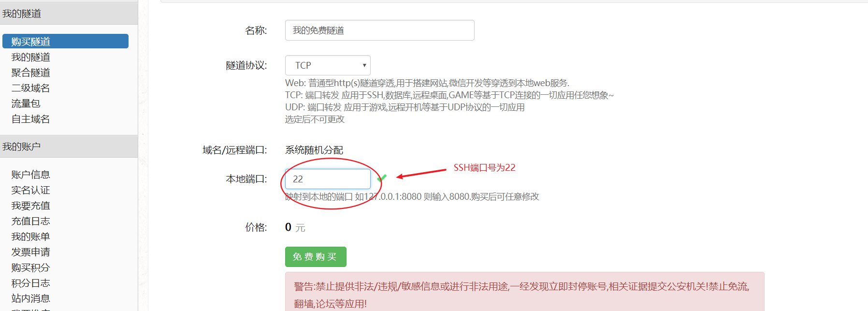The image size is (868, 311).
Task: Open the 二级域名 sidebar entry
Action: [31, 88]
